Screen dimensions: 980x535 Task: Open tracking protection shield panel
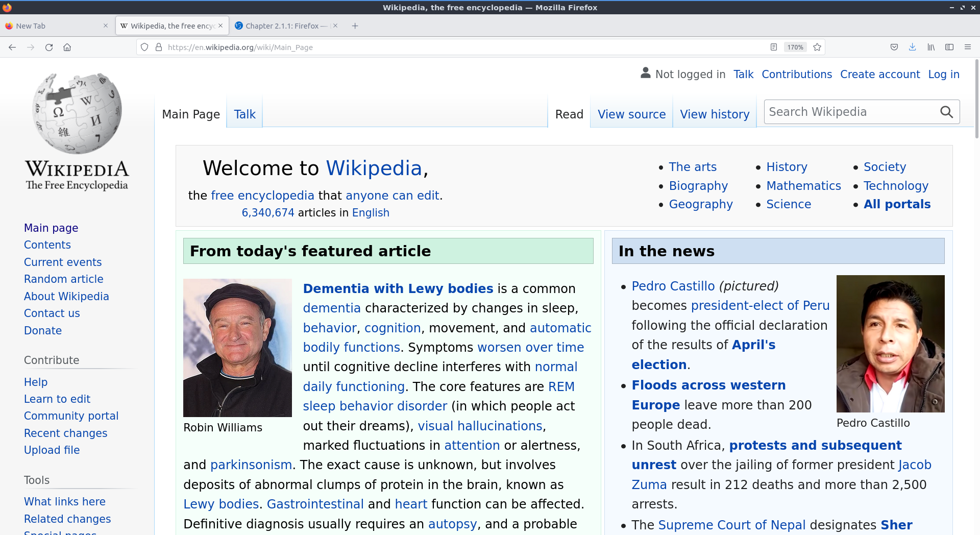pyautogui.click(x=144, y=47)
